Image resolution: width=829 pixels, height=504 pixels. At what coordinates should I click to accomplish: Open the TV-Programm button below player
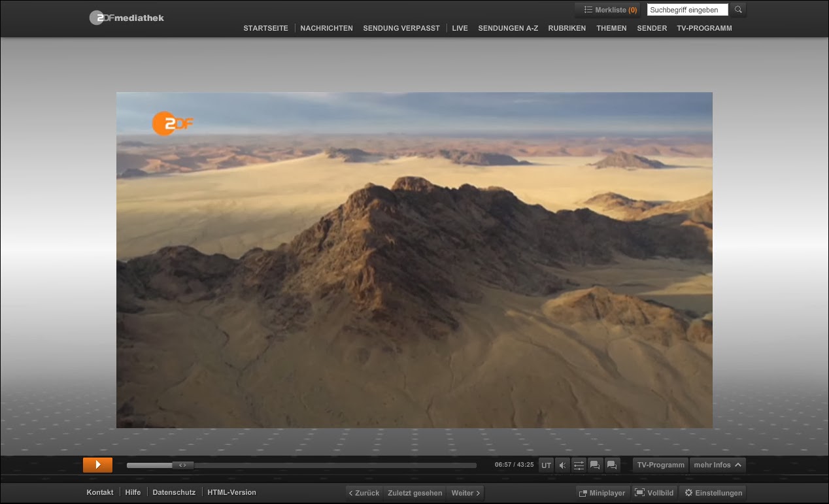[660, 465]
